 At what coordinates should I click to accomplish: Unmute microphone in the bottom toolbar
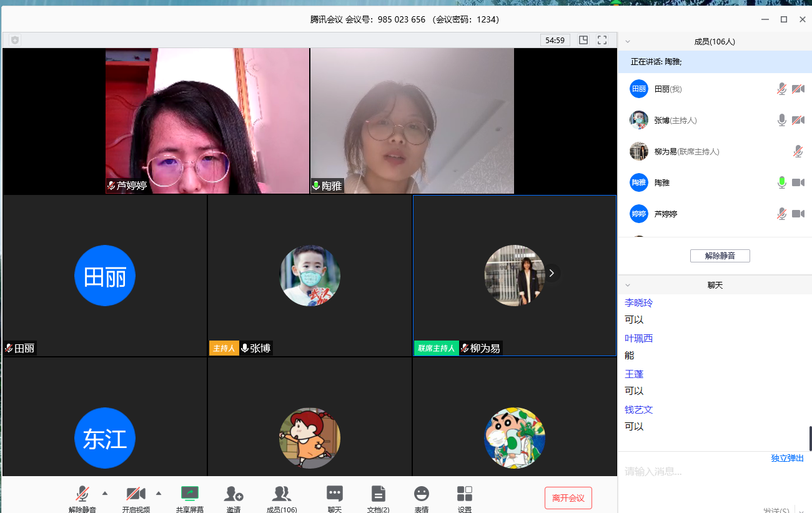tap(82, 494)
